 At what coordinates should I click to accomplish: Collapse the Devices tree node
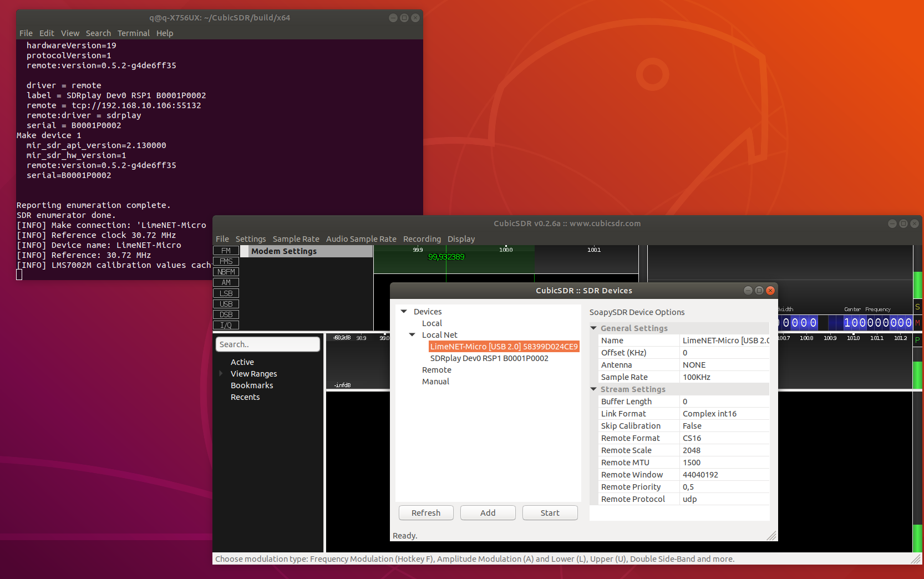(x=404, y=312)
